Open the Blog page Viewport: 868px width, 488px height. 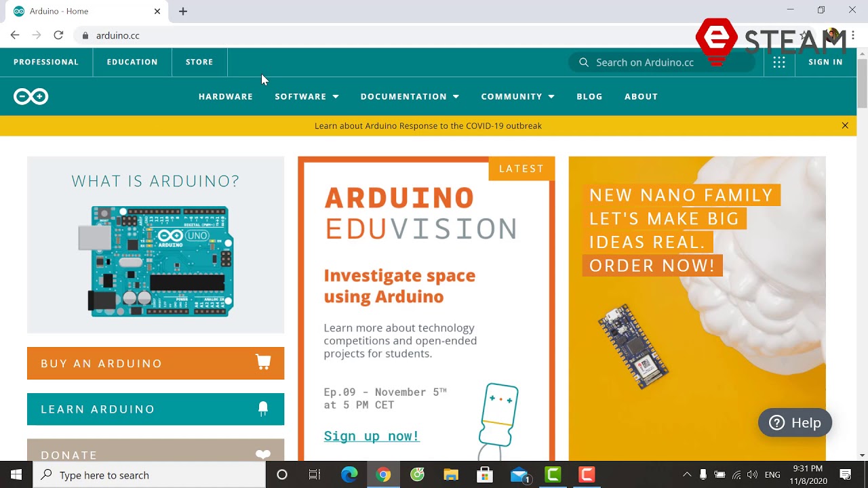[x=589, y=97]
